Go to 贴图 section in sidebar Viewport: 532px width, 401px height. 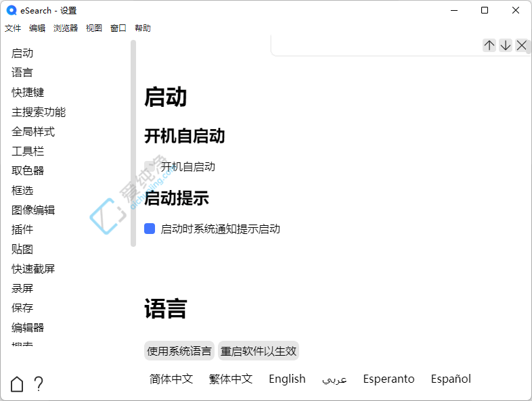click(x=22, y=249)
